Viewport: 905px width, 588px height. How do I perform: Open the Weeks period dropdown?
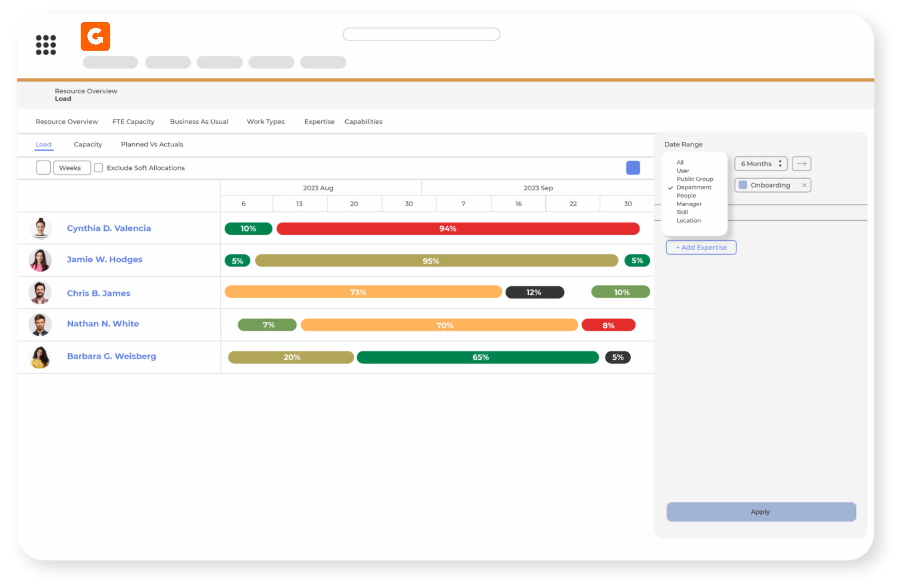pyautogui.click(x=72, y=168)
